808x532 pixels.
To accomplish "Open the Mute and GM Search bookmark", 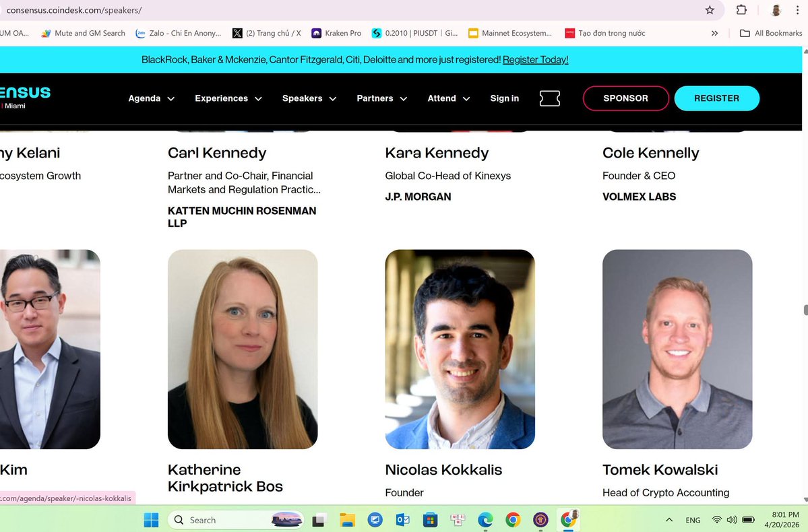I will click(84, 33).
